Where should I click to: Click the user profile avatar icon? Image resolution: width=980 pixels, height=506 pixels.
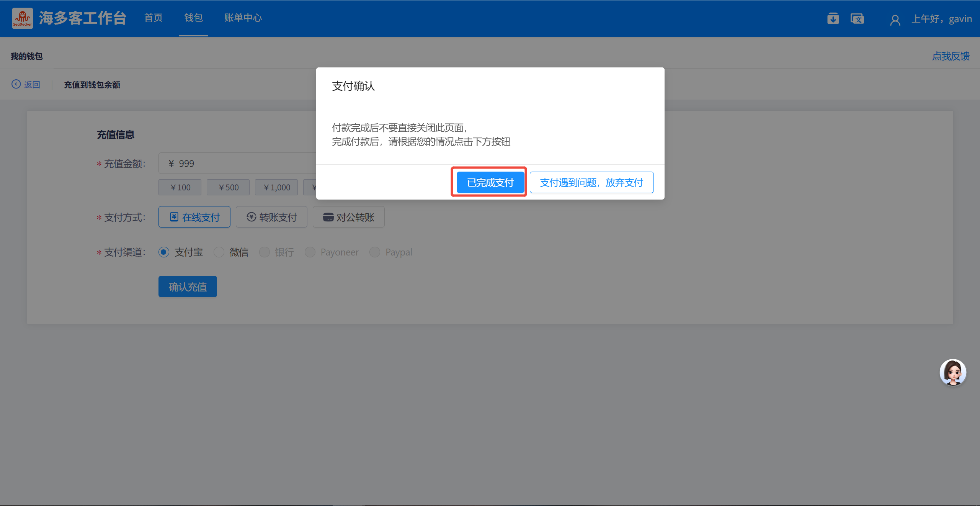(x=895, y=20)
